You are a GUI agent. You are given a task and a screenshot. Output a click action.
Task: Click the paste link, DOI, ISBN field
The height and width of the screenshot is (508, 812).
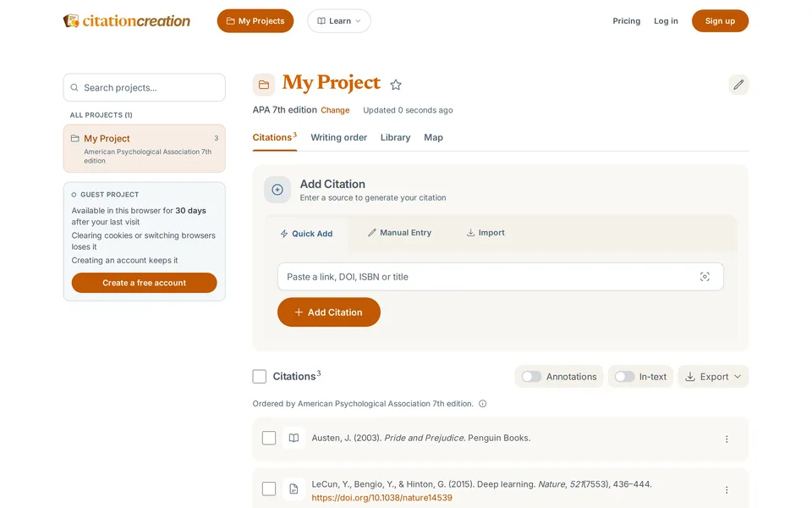point(500,277)
